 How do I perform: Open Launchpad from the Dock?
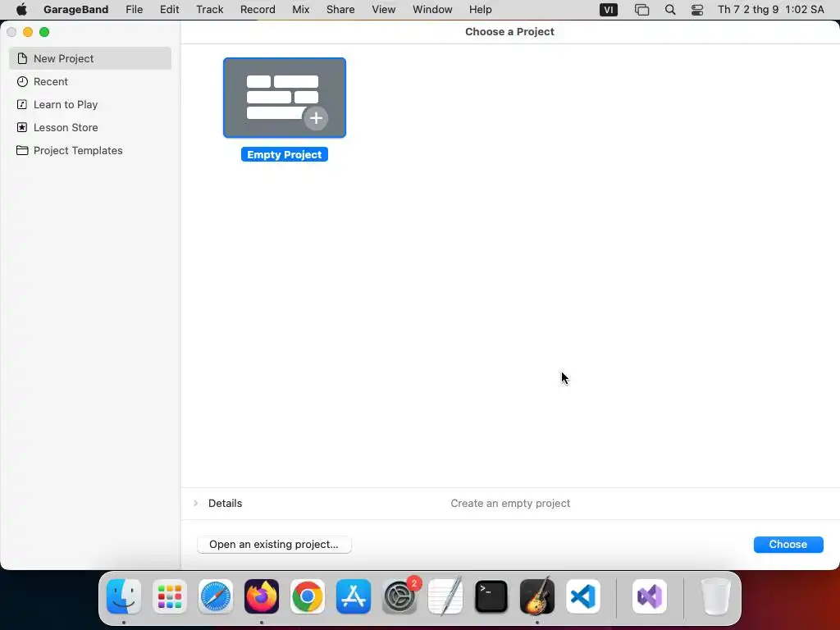tap(170, 596)
